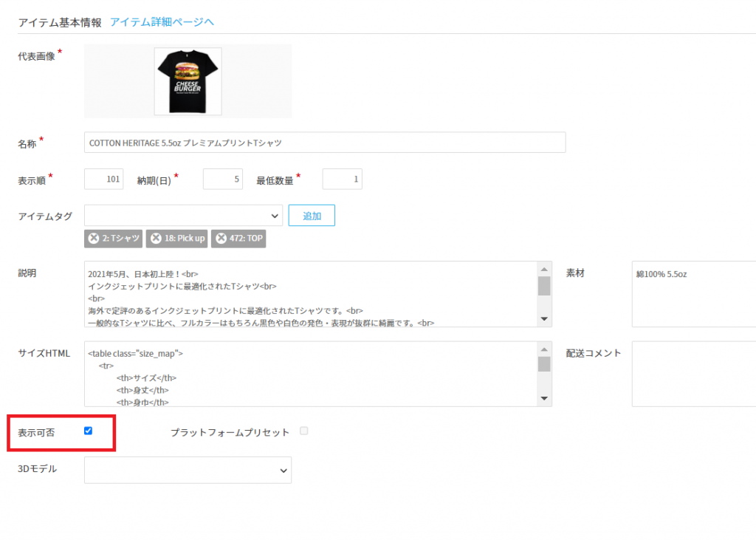The image size is (756, 540).
Task: Click the 納期(日) input field
Action: click(223, 179)
